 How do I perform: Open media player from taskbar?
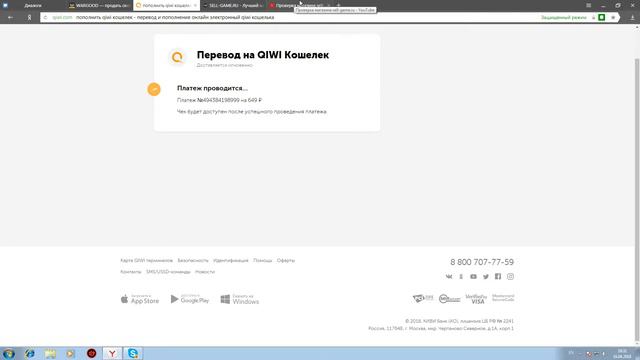tap(71, 353)
